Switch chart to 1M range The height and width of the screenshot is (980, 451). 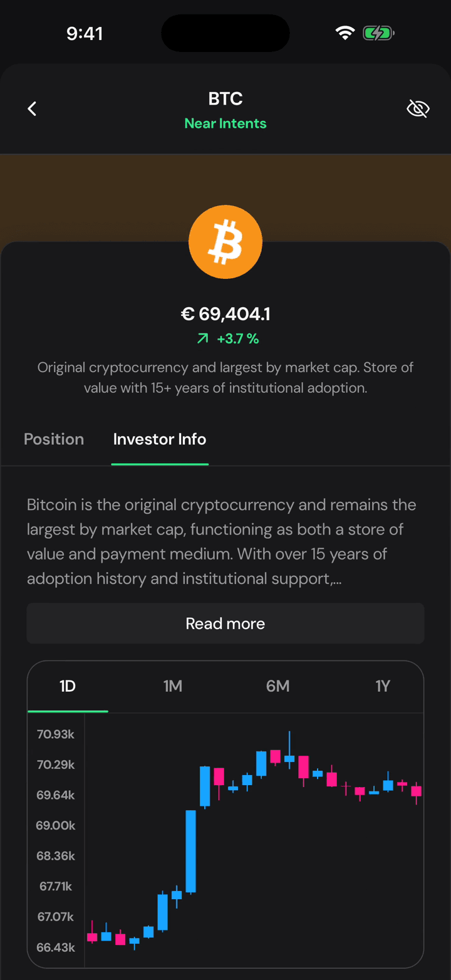(x=173, y=686)
